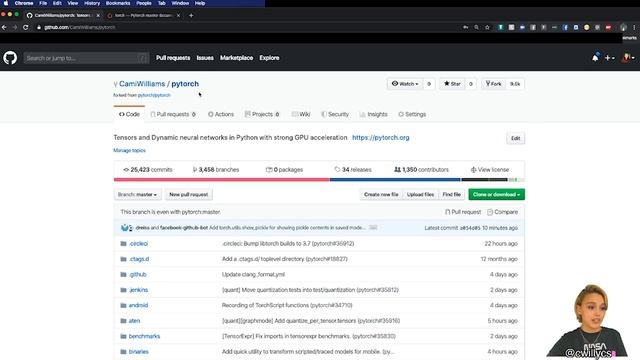Switch to the Insights tab

pyautogui.click(x=373, y=114)
